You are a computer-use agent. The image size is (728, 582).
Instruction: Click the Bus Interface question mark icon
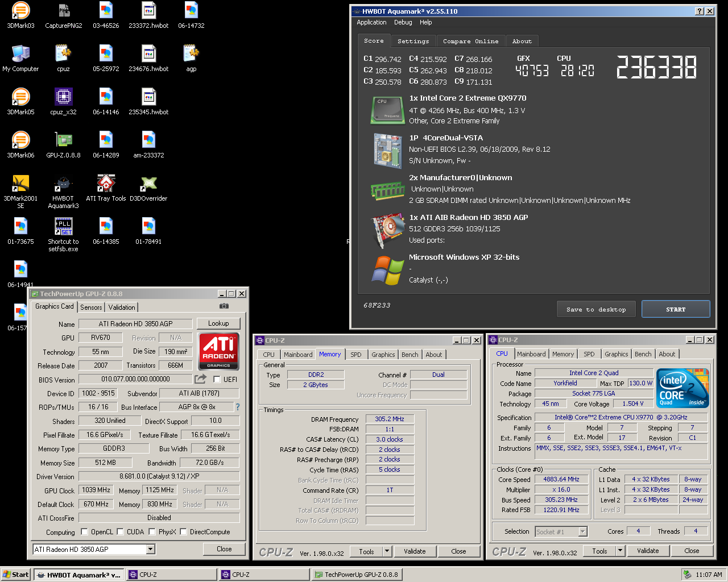pos(238,407)
